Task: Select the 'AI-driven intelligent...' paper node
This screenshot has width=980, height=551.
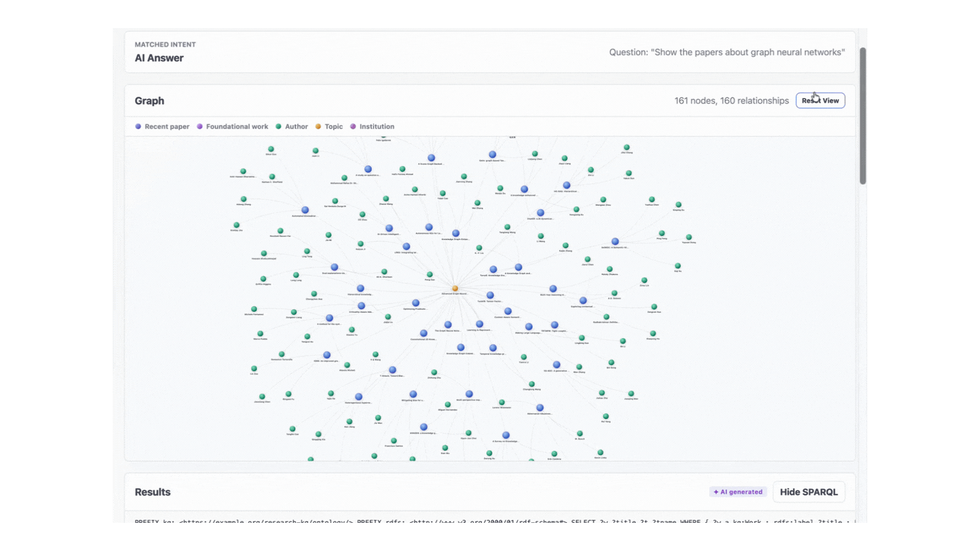Action: (x=389, y=228)
